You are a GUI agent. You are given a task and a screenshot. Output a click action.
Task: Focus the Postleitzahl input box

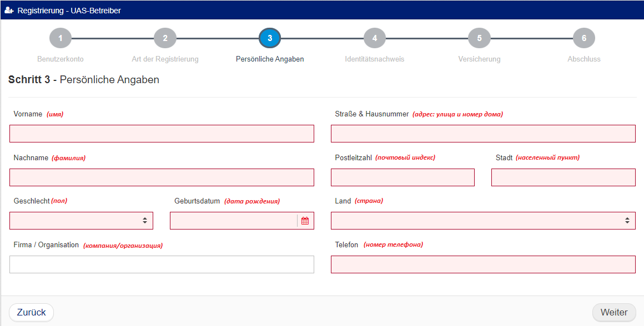pyautogui.click(x=402, y=177)
